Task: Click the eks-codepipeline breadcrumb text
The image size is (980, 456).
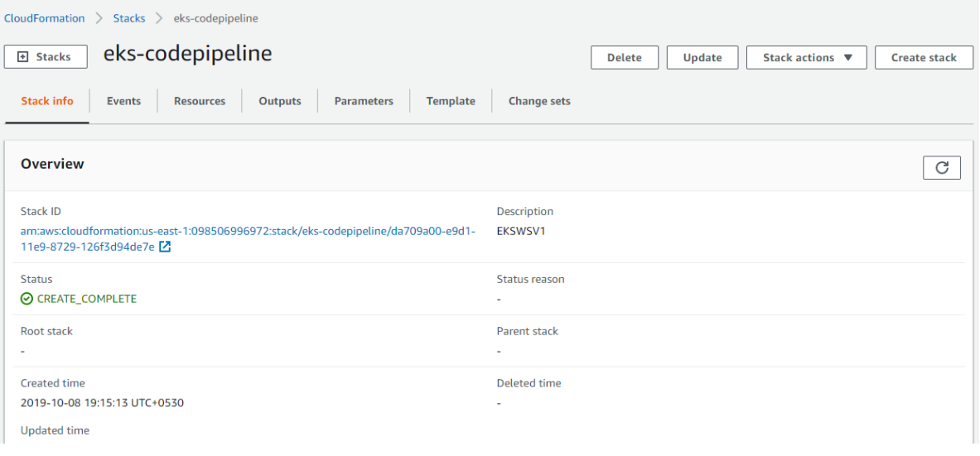Action: coord(215,18)
